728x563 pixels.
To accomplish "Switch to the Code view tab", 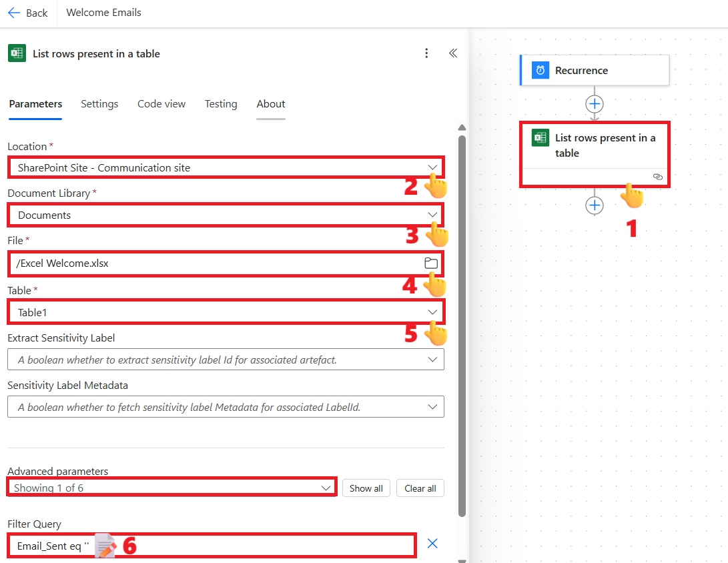I will (x=161, y=104).
